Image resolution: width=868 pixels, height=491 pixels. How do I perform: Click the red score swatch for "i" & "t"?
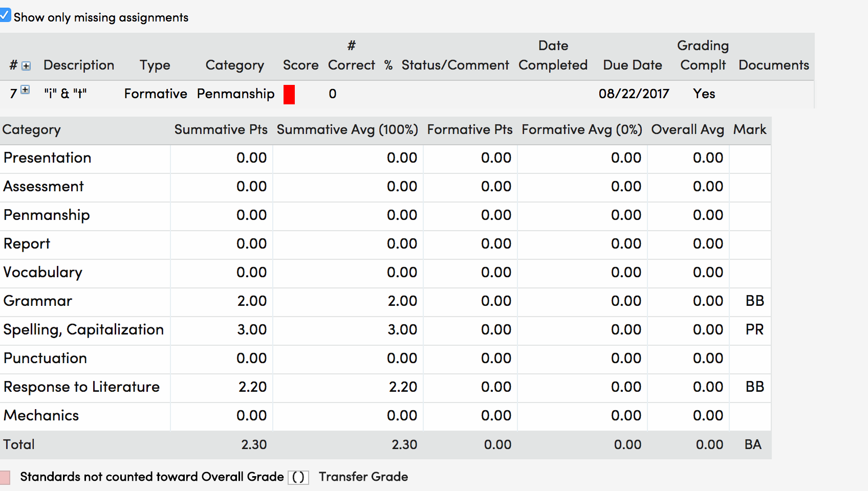click(289, 95)
